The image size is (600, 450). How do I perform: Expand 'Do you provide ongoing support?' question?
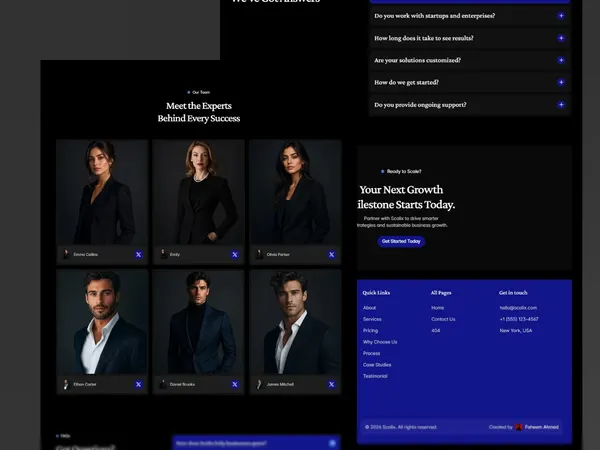pos(470,104)
